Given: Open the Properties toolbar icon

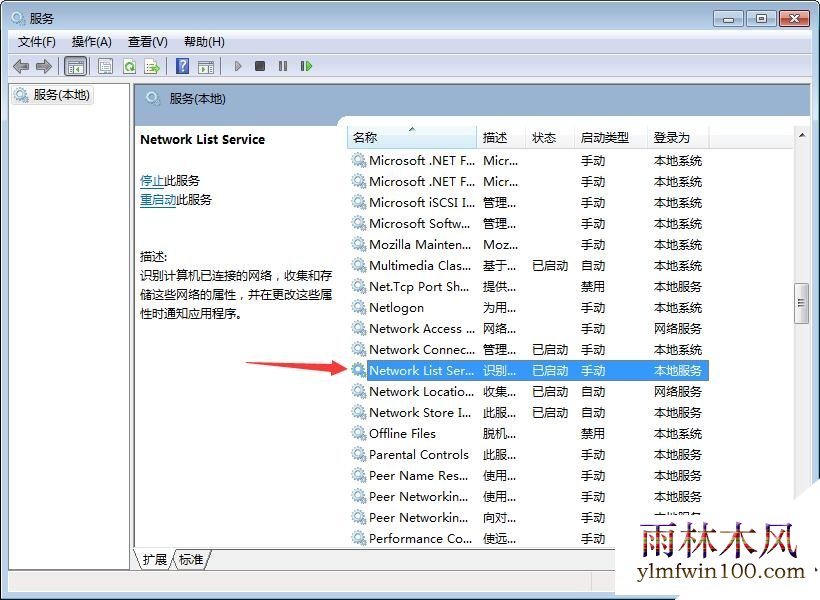Looking at the screenshot, I should (106, 66).
